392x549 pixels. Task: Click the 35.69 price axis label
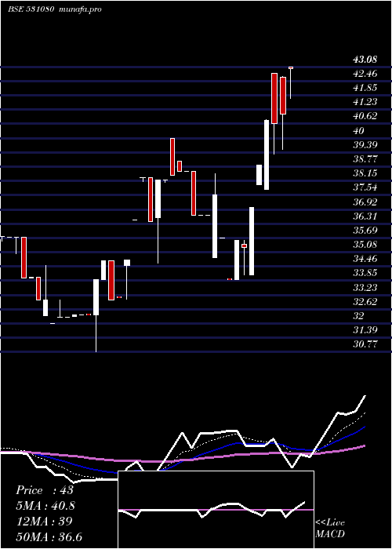[365, 231]
